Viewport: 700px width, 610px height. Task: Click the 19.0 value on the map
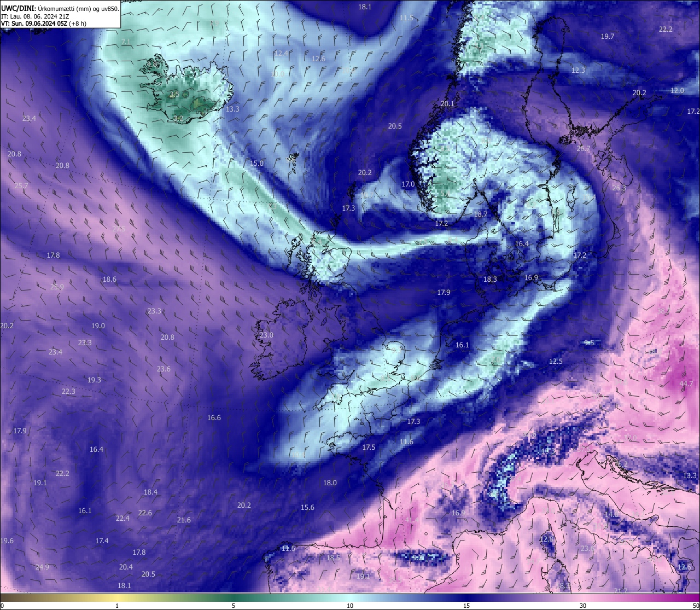pos(98,326)
